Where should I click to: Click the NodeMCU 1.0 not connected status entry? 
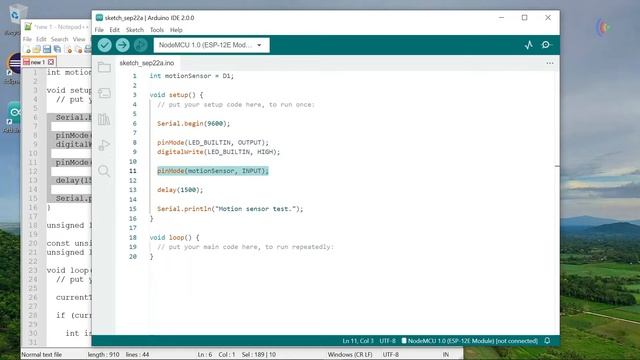tap(469, 340)
